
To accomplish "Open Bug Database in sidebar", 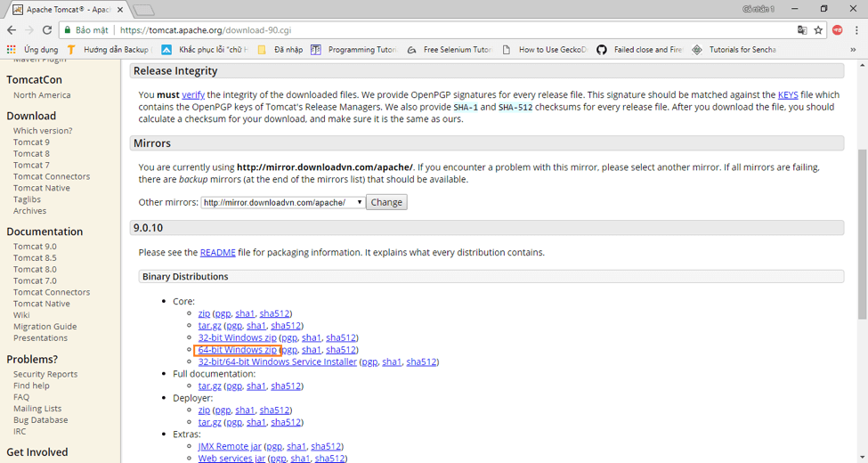I will coord(40,419).
